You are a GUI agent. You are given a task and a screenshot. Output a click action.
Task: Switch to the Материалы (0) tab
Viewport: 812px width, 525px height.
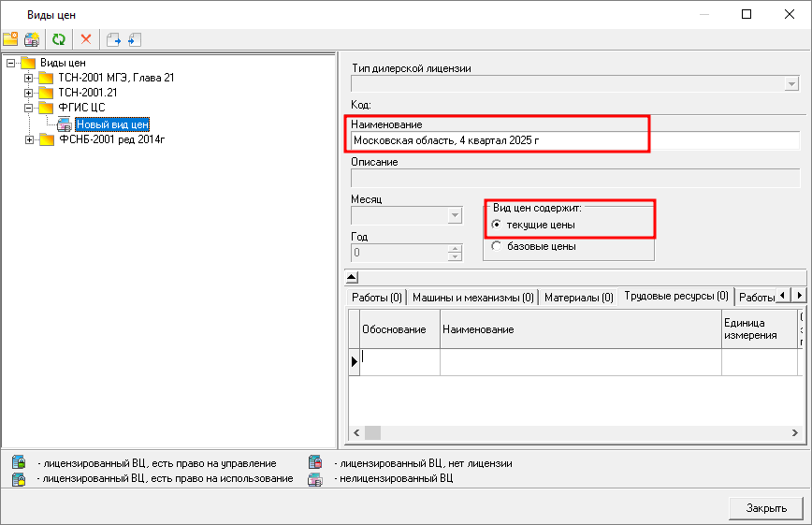click(x=579, y=298)
